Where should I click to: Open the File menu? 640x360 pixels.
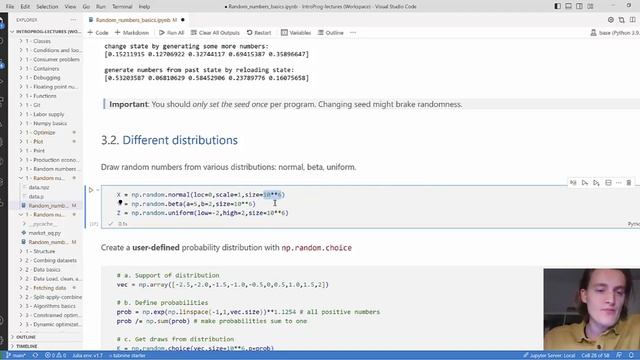point(10,7)
